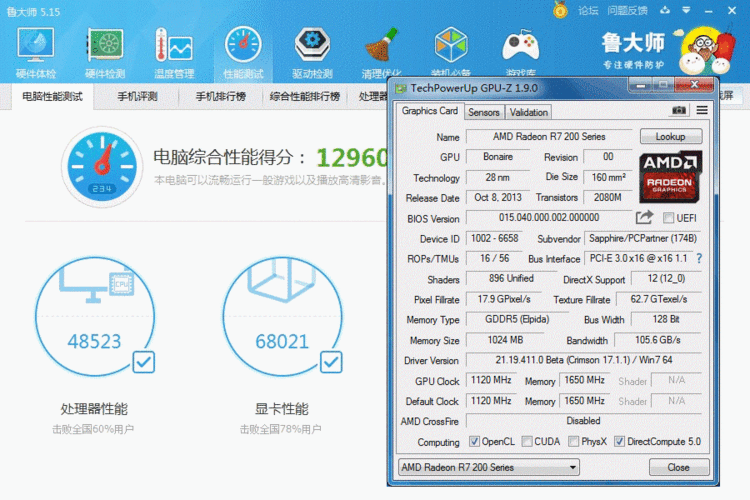Viewport: 750px width, 500px height.
Task: Click the AMD Radeon Graphics logo
Action: [670, 177]
